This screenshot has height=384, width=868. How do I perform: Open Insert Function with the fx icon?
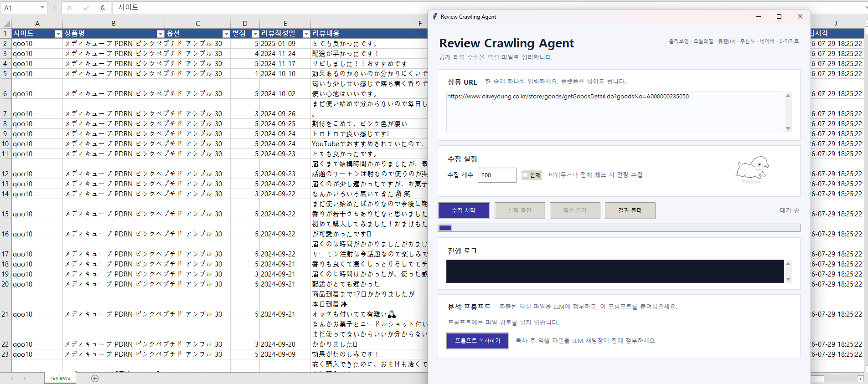pos(103,8)
